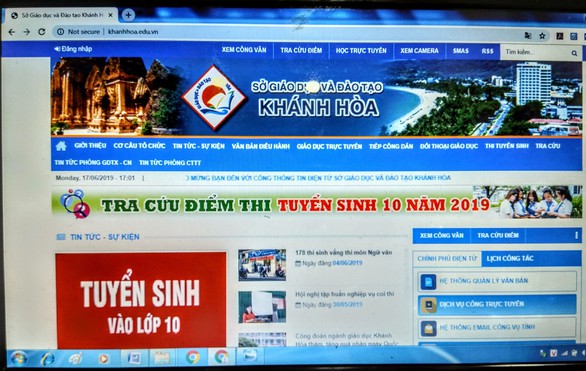Bookmark the page with star icon

point(542,36)
